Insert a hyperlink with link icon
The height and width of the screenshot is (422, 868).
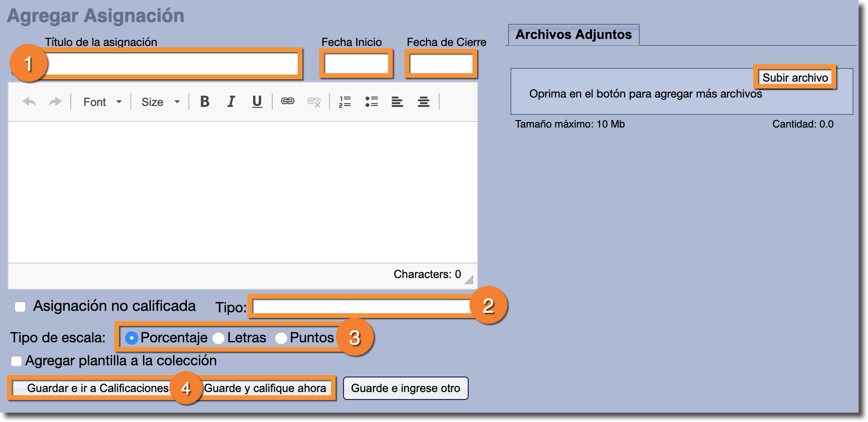point(288,101)
